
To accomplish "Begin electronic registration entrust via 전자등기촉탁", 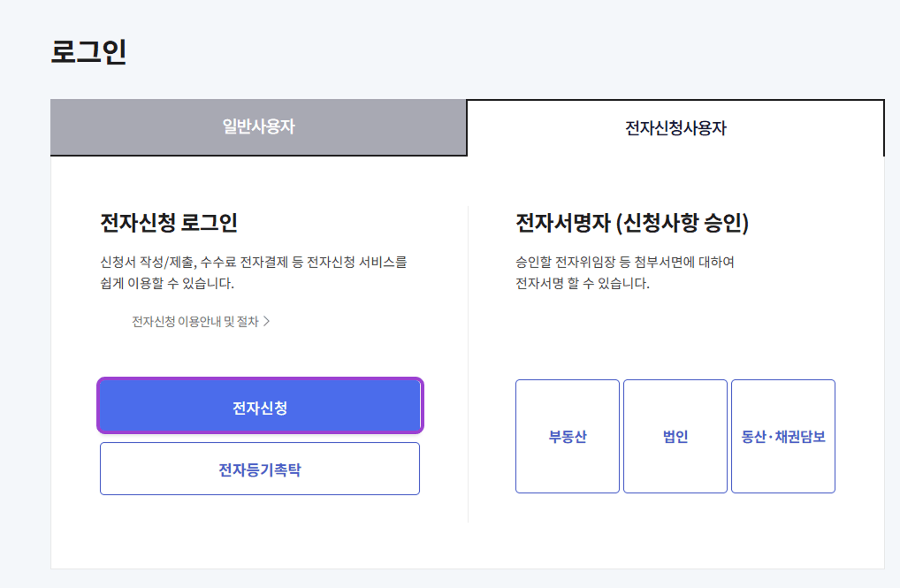I will pos(259,468).
